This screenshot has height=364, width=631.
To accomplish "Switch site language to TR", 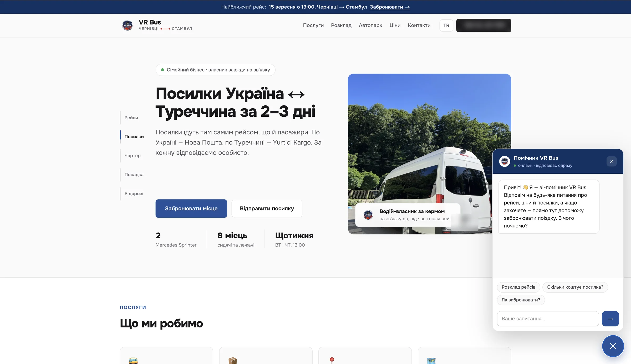I will pos(446,25).
